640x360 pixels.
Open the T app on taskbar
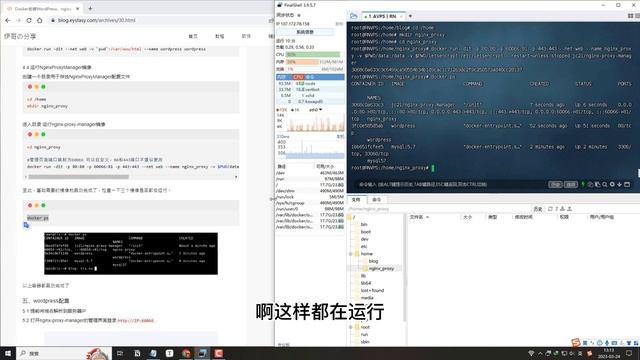click(x=169, y=353)
